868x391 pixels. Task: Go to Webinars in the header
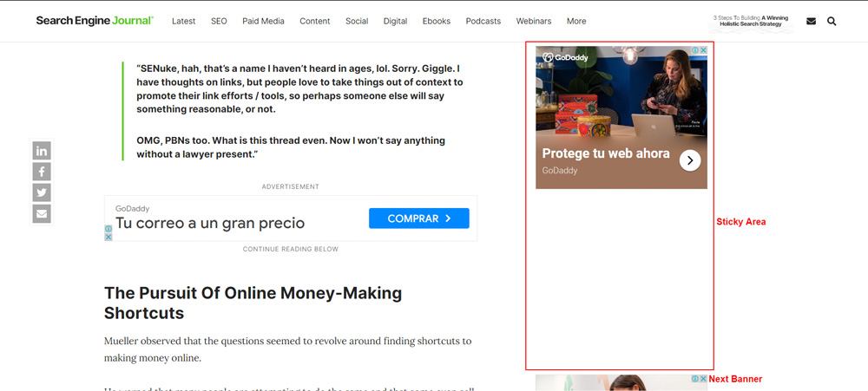534,21
